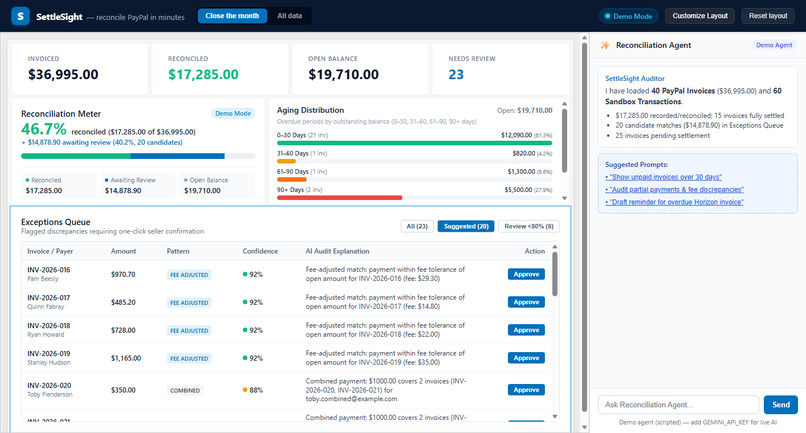Image resolution: width=806 pixels, height=433 pixels.
Task: Click "+ $14,878.90 awaiting review" text
Action: click(x=102, y=142)
